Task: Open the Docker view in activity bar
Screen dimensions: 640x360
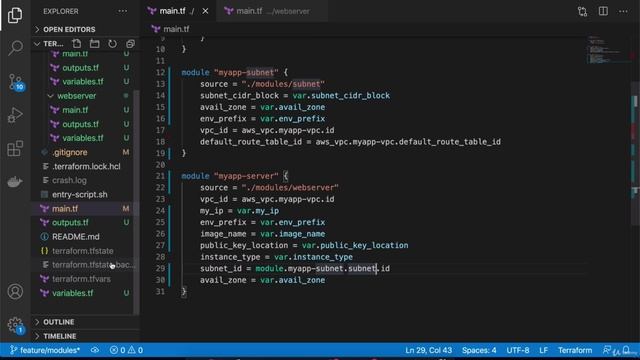Action: tap(15, 181)
